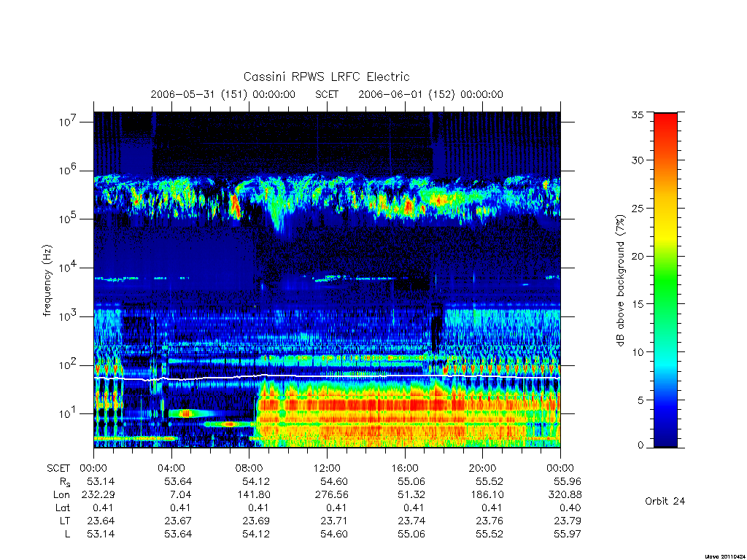Viewport: 747px width, 560px height.
Task: Click the Lon value 232.29
Action: coord(98,495)
